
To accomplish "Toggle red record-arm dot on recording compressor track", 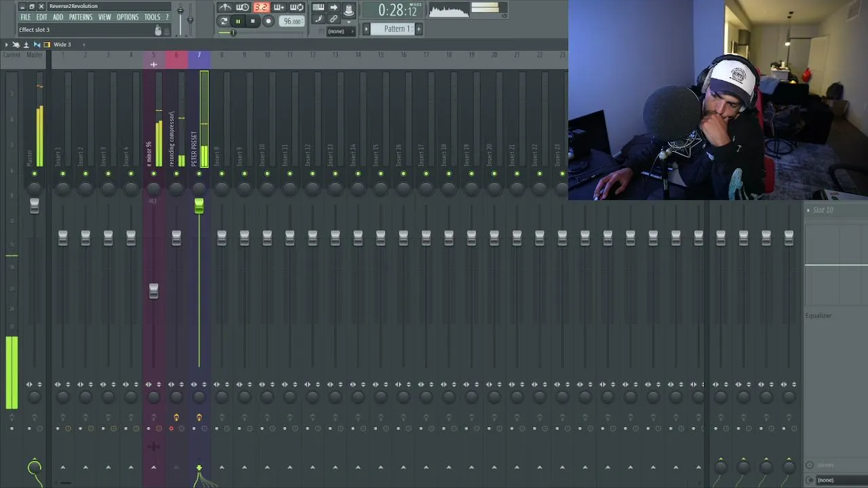I will click(171, 428).
